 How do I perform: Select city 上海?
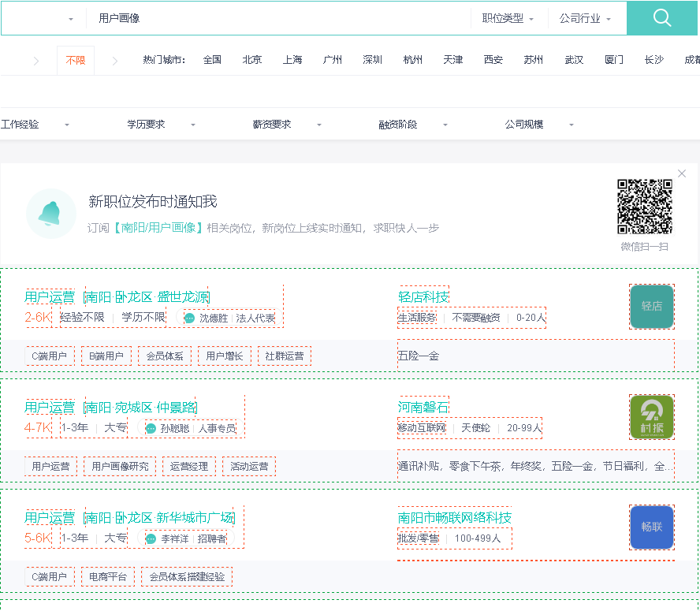[x=292, y=60]
